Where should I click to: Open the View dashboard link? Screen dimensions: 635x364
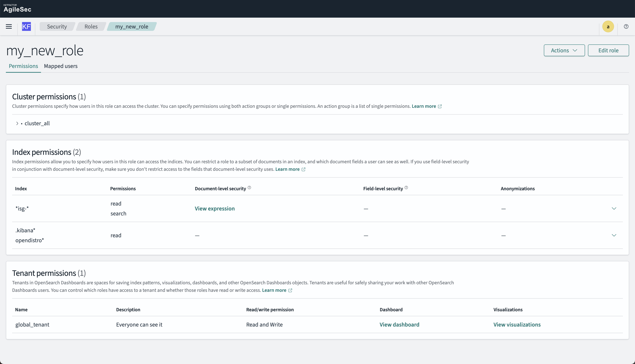coord(399,325)
